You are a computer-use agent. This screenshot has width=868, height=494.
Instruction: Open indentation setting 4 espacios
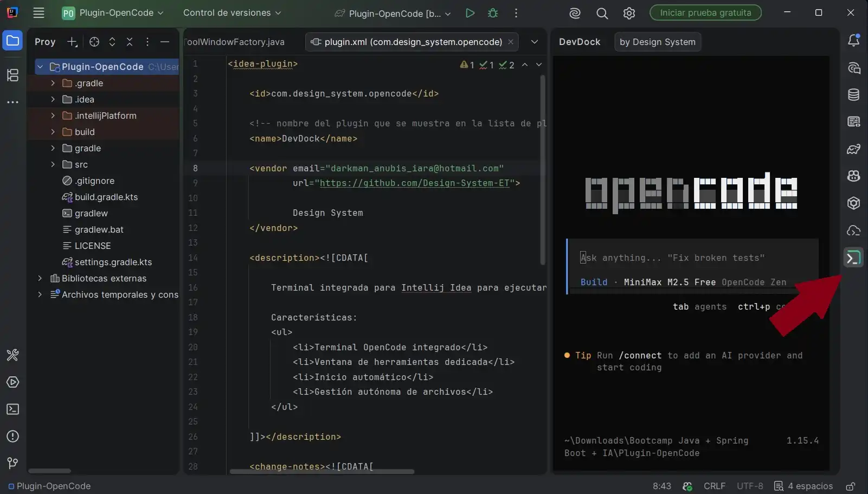803,486
